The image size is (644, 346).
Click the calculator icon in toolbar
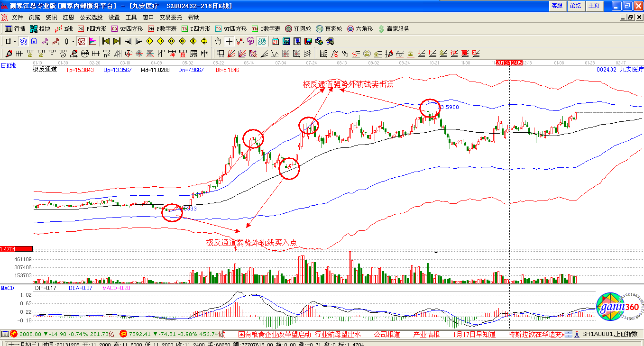(286, 41)
